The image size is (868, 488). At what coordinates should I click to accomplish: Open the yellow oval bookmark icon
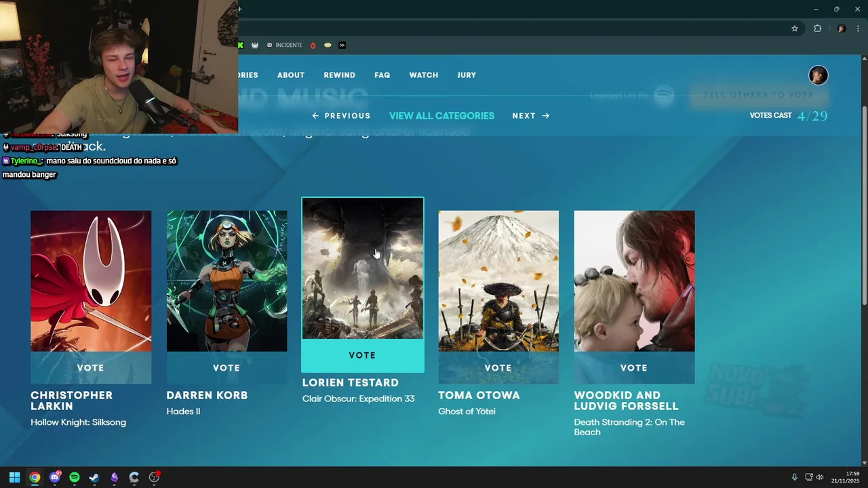click(328, 45)
